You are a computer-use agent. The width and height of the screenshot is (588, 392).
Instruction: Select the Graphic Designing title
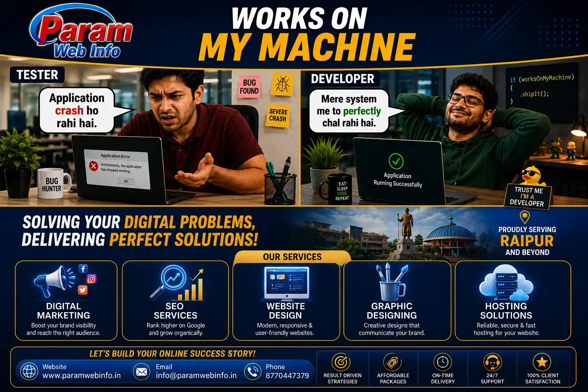(392, 311)
